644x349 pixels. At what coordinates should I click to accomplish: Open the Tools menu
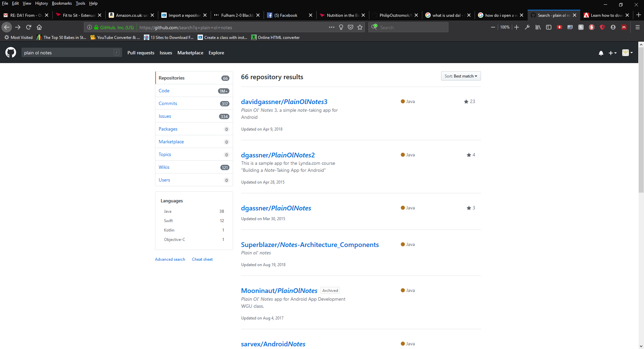point(80,3)
